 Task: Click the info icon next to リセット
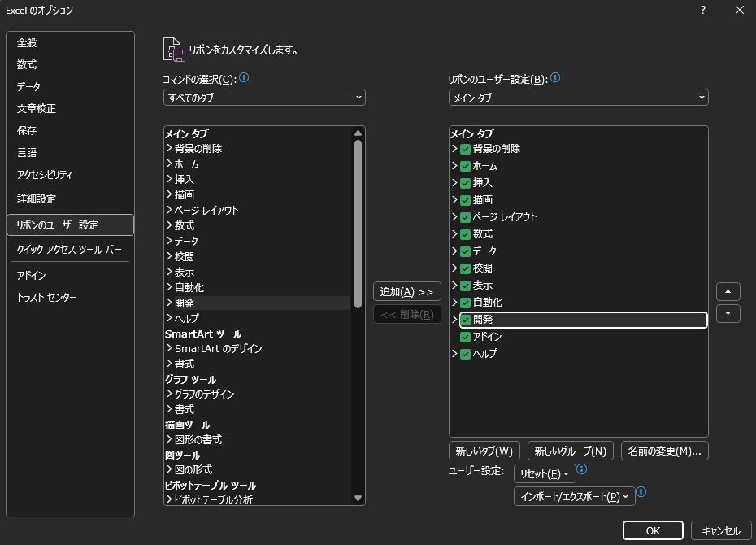(581, 469)
